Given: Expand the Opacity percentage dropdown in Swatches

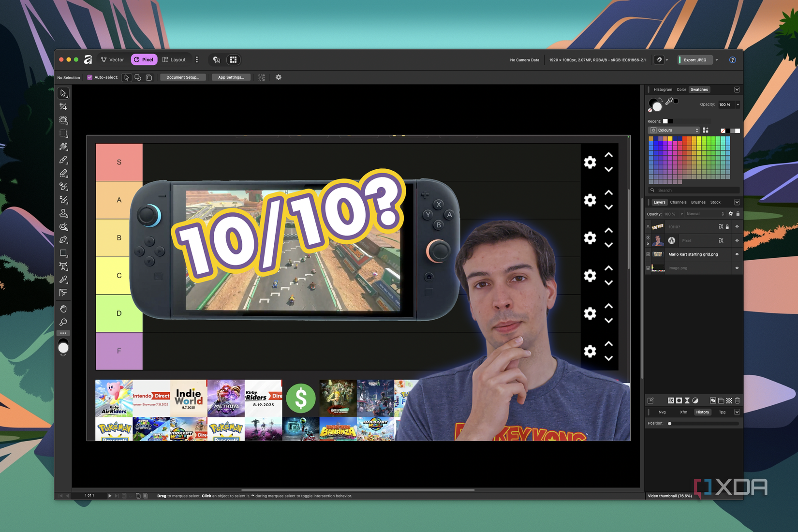Looking at the screenshot, I should click(x=737, y=104).
